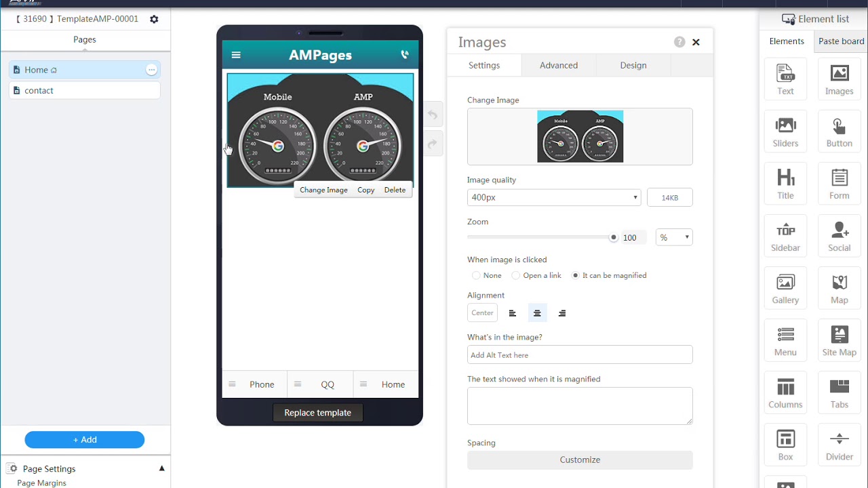Click the Change Image thumbnail

[x=580, y=136]
